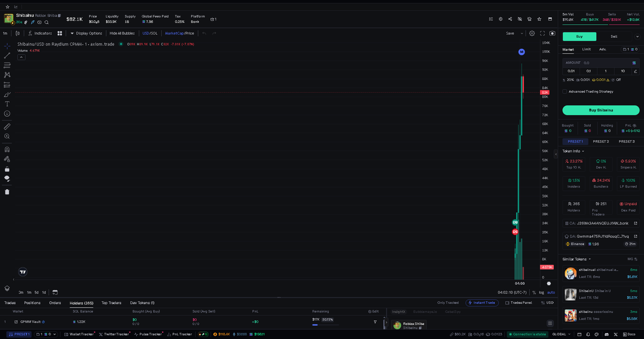Enable the Advanced Trading Strategy checkbox
644x339 pixels.
pyautogui.click(x=565, y=91)
